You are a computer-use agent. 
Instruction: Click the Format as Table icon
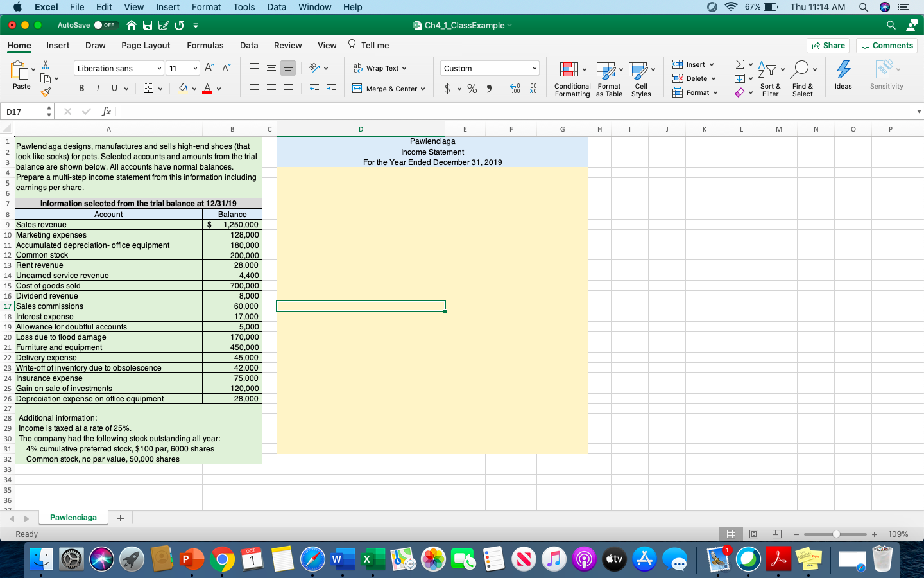point(608,78)
